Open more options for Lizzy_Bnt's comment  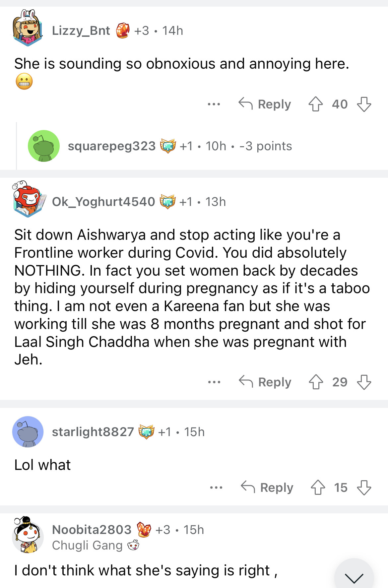pyautogui.click(x=214, y=104)
